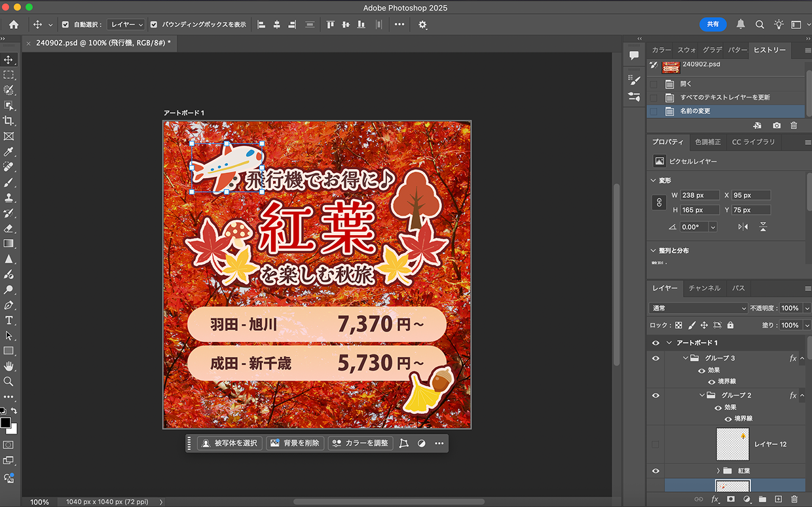Switch to the チャンネル tab
This screenshot has width=812, height=507.
tap(704, 288)
